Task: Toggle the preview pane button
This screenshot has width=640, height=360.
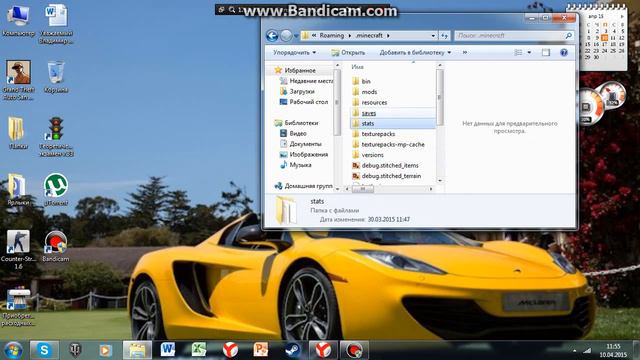Action: pos(546,53)
